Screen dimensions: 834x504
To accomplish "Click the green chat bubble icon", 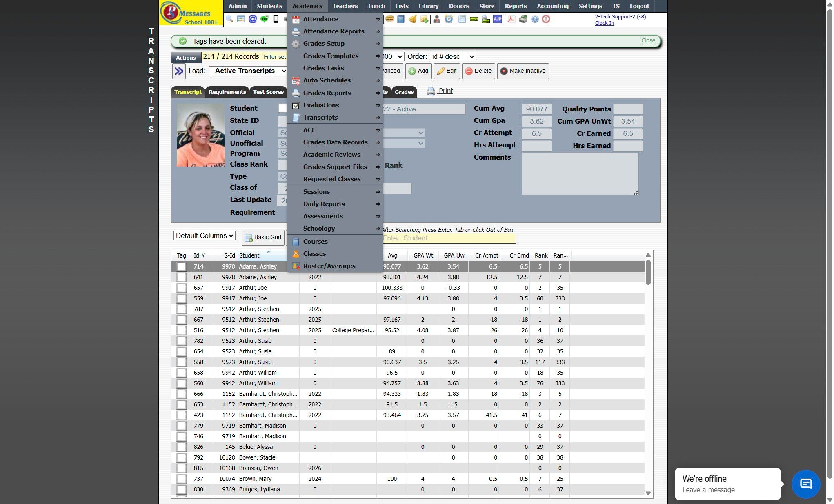I will click(264, 19).
